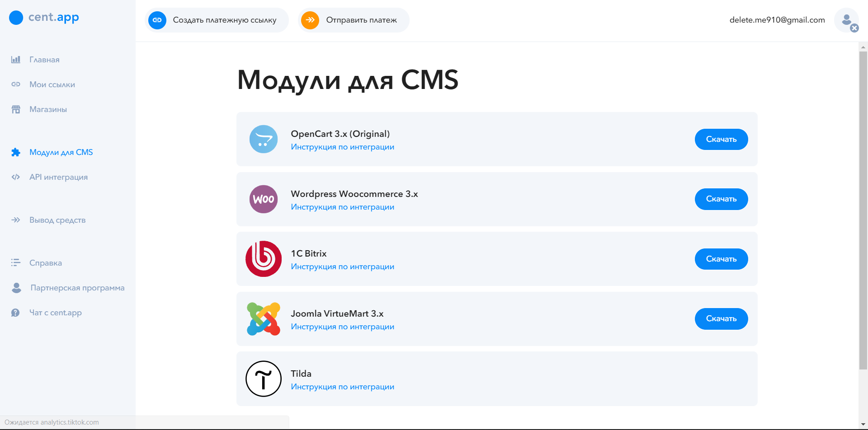Download the Joomla VirtueMart module with Скачать
The height and width of the screenshot is (430, 868).
(721, 319)
